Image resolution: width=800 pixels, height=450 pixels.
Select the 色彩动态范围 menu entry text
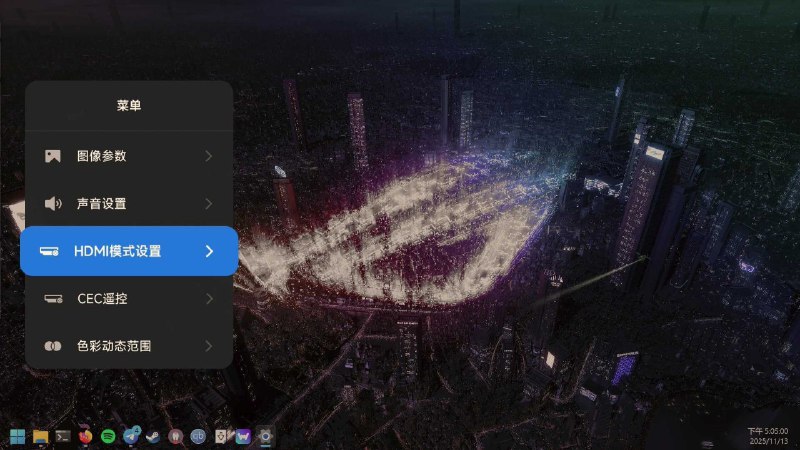tap(114, 346)
